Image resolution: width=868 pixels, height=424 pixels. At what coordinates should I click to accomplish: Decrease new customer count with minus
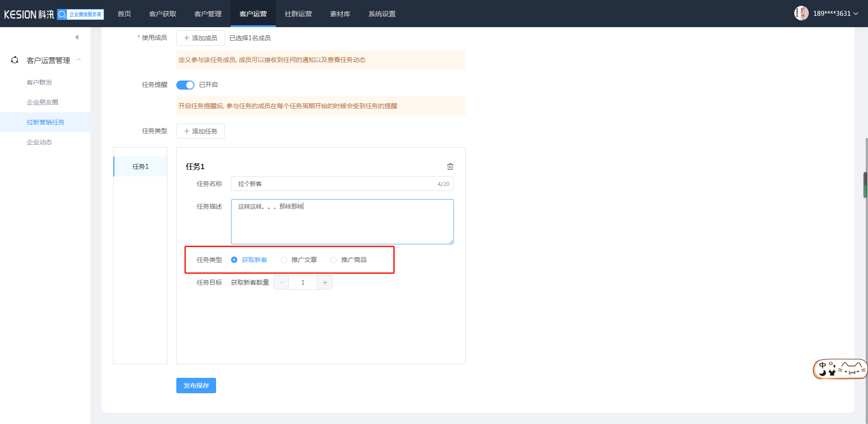(281, 282)
